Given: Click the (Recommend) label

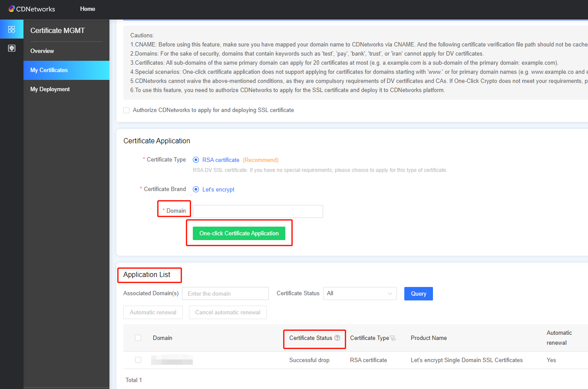Looking at the screenshot, I should coord(261,160).
